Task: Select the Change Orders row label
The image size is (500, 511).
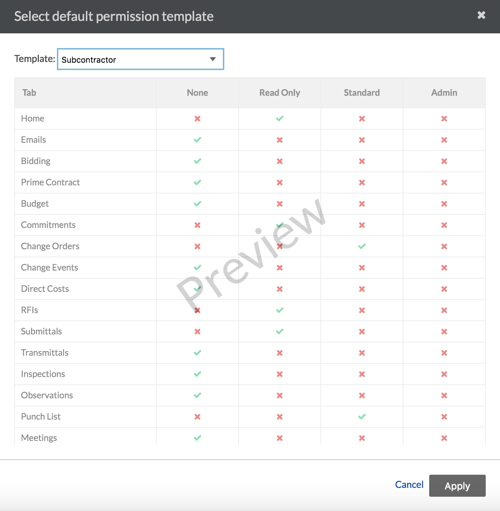Action: 50,246
